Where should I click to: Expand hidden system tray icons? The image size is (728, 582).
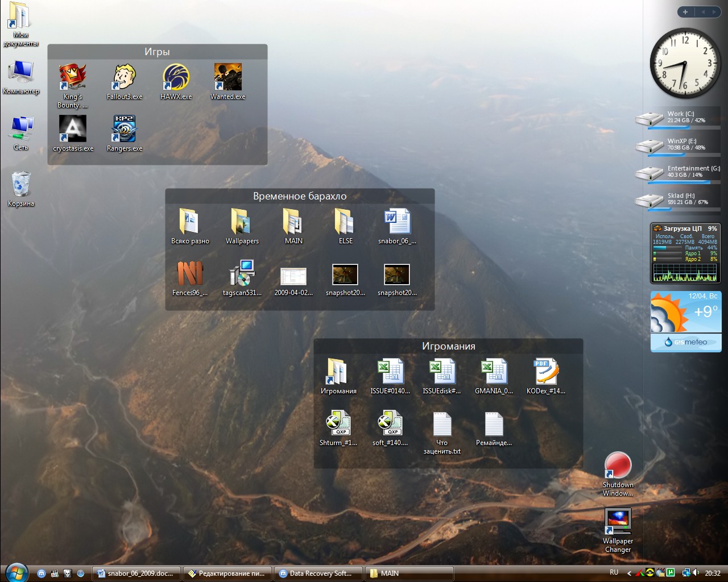tap(629, 573)
